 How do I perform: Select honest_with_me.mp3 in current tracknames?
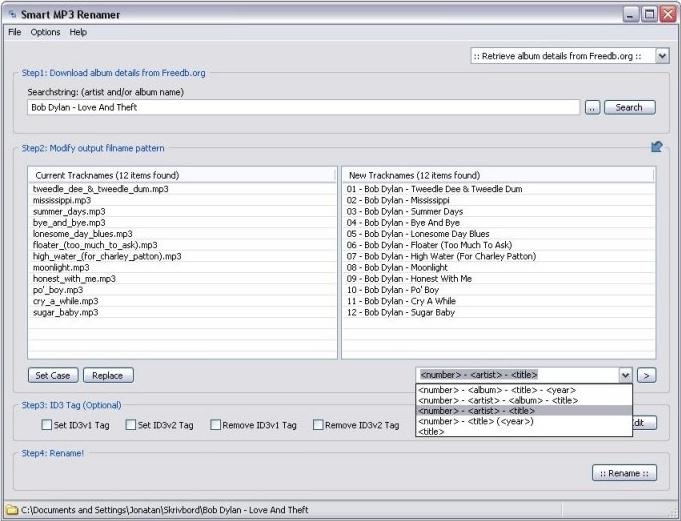coord(182,279)
